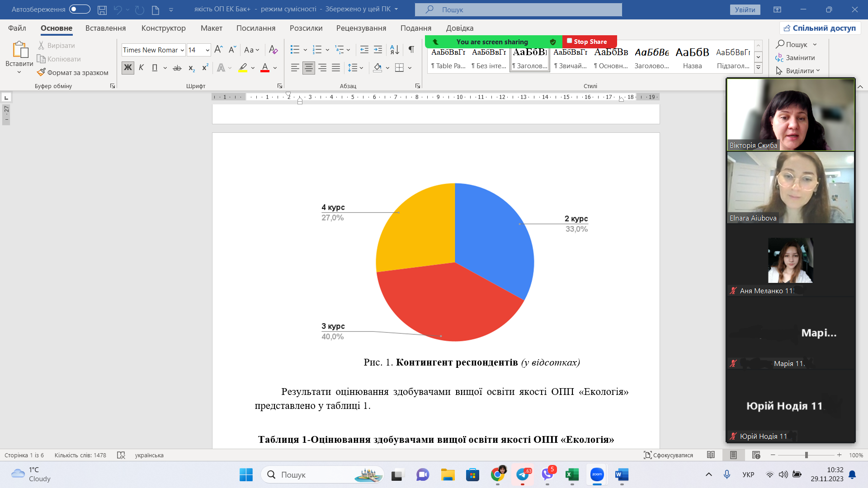Toggle Bold formatting button
Image resolution: width=868 pixels, height=488 pixels.
(128, 68)
